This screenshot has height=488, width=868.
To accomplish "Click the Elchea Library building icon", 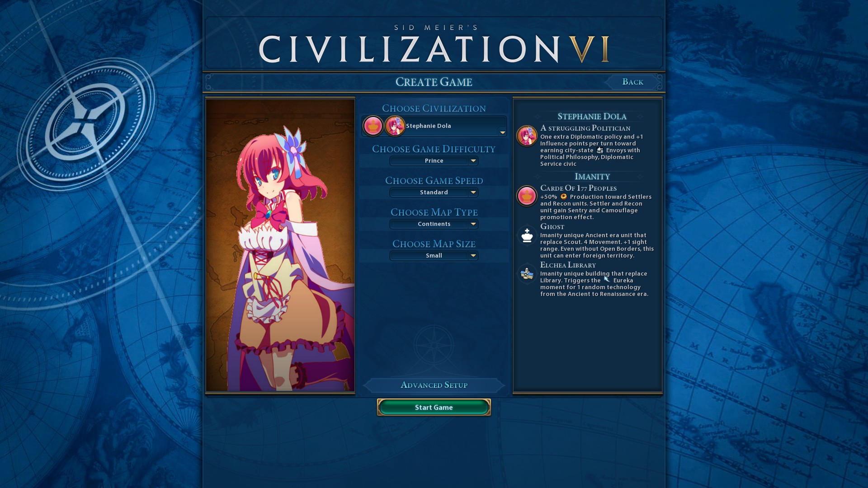I will pos(527,274).
